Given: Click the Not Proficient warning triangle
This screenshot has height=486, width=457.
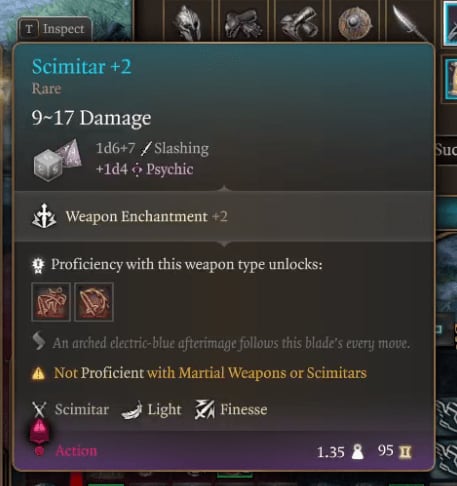Looking at the screenshot, I should [38, 373].
